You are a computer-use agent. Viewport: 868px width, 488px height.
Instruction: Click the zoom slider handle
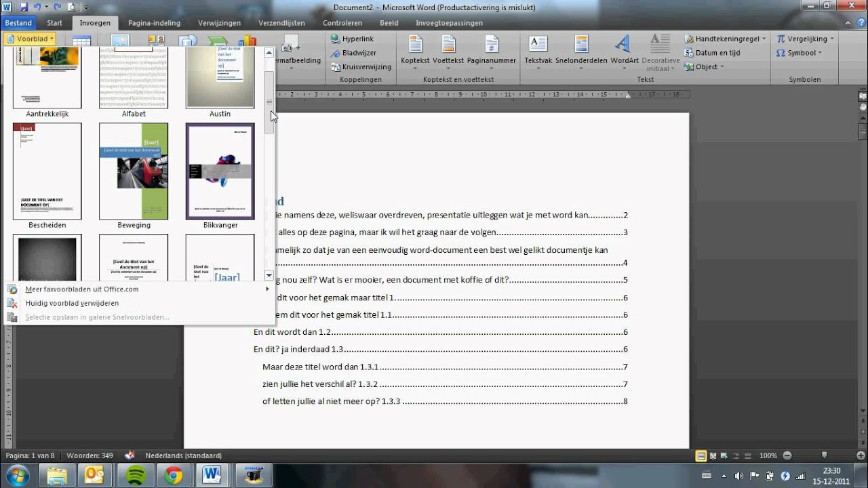(x=824, y=455)
